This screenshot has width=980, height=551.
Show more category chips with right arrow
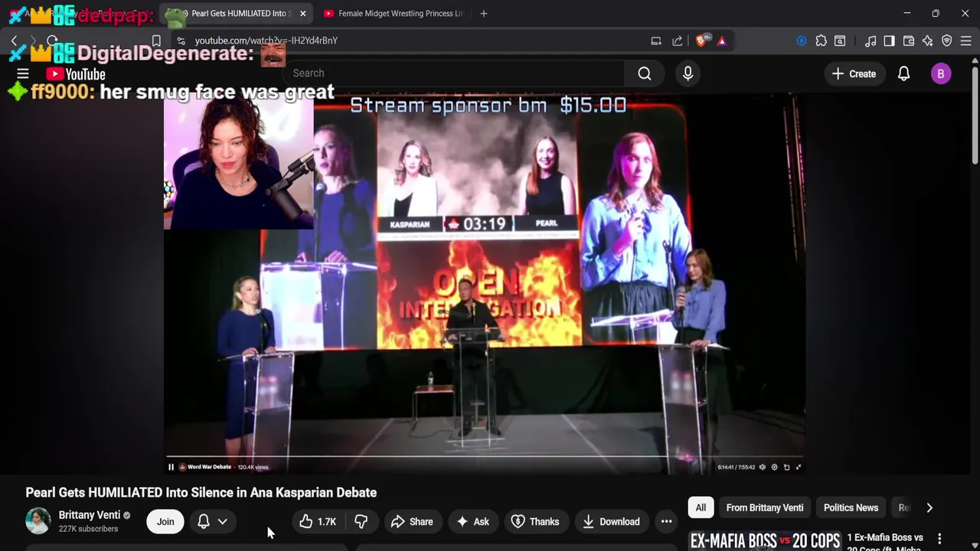point(929,507)
